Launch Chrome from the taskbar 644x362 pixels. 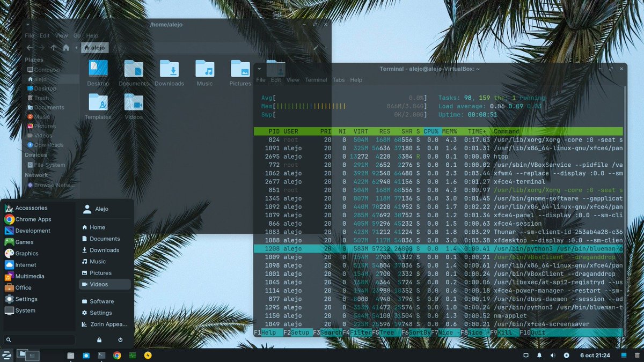pos(117,355)
